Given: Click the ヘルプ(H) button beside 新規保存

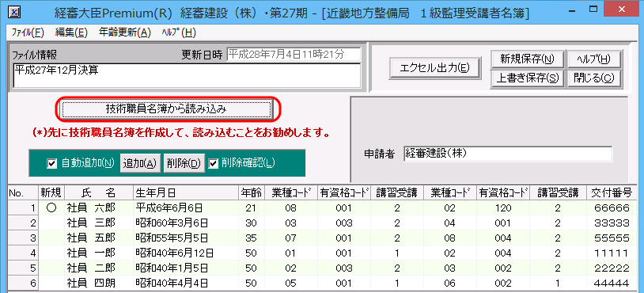Looking at the screenshot, I should [594, 59].
